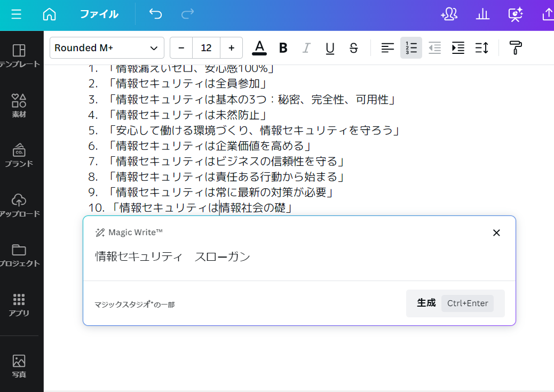Open the 写真 photos panel
The height and width of the screenshot is (392, 554).
pos(19,366)
